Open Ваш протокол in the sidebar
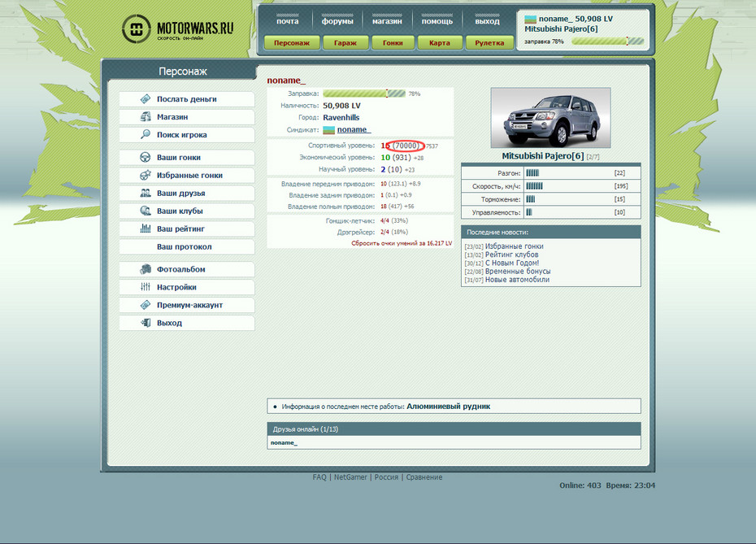Viewport: 756px width, 544px height. tap(187, 246)
